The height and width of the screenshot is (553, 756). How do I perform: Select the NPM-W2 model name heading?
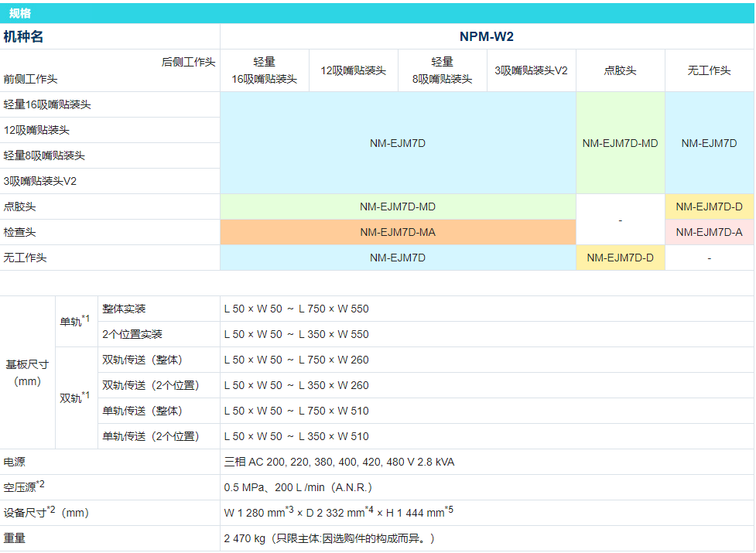486,36
